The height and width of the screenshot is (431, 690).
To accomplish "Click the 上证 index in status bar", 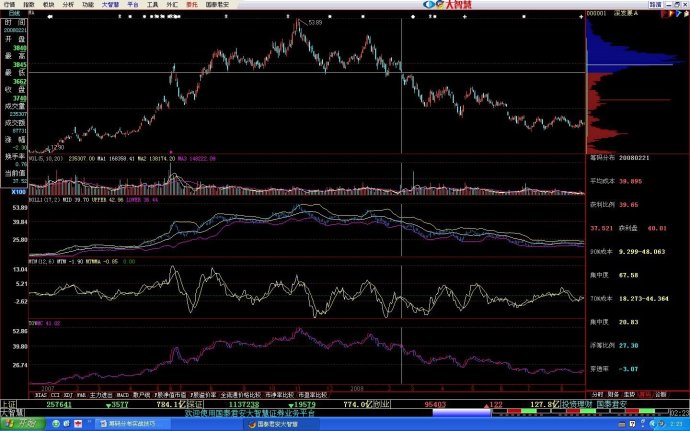I will 8,403.
